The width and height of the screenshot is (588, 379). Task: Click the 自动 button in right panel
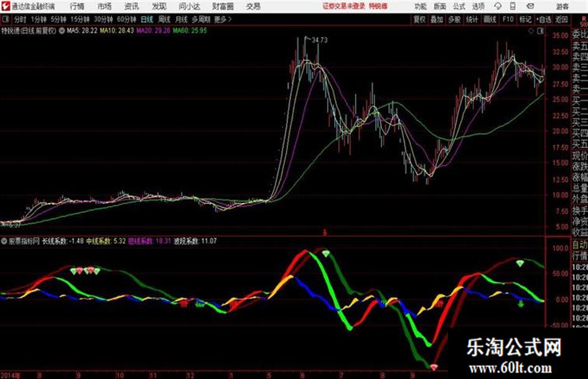click(x=580, y=245)
